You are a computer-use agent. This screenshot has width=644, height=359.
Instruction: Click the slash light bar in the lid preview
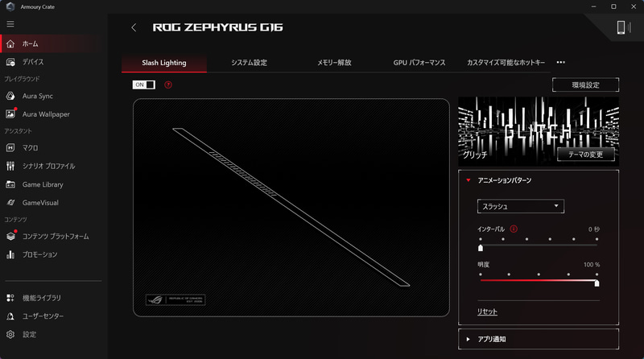point(291,207)
